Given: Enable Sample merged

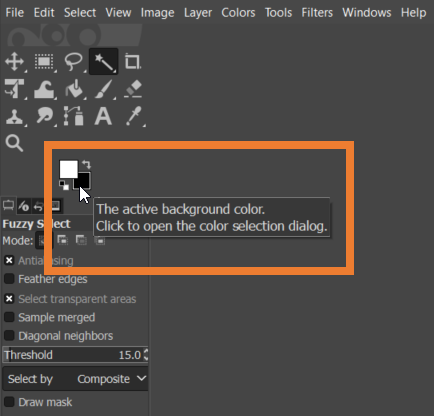Looking at the screenshot, I should point(9,317).
